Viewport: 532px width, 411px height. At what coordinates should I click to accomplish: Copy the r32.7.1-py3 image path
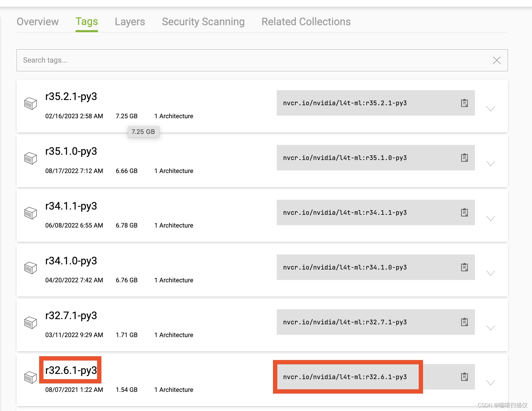464,322
